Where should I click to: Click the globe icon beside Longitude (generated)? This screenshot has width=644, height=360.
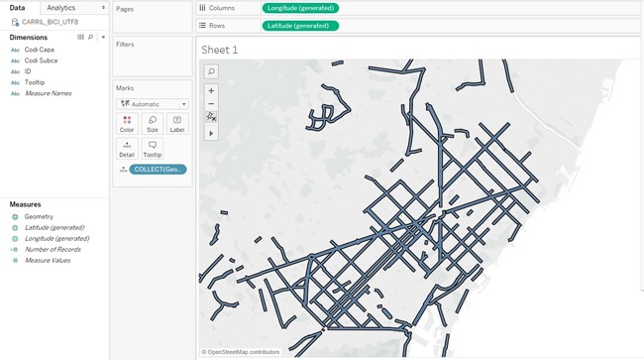(15, 238)
